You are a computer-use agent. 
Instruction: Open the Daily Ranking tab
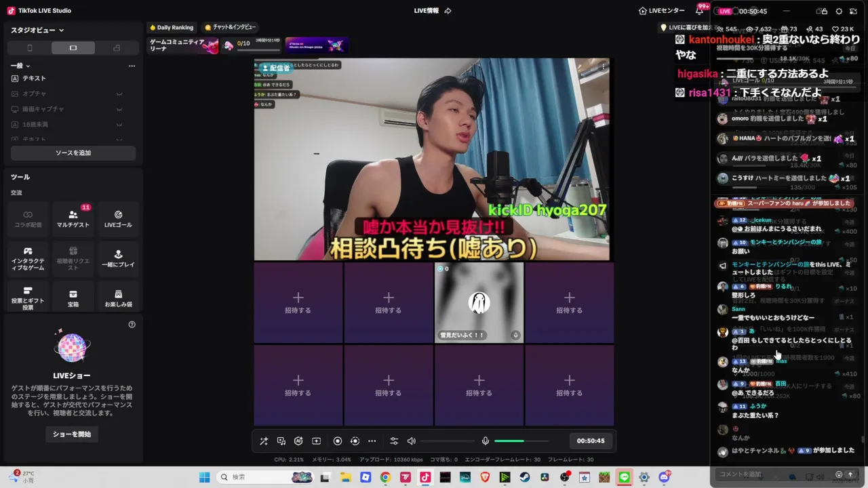click(x=172, y=28)
